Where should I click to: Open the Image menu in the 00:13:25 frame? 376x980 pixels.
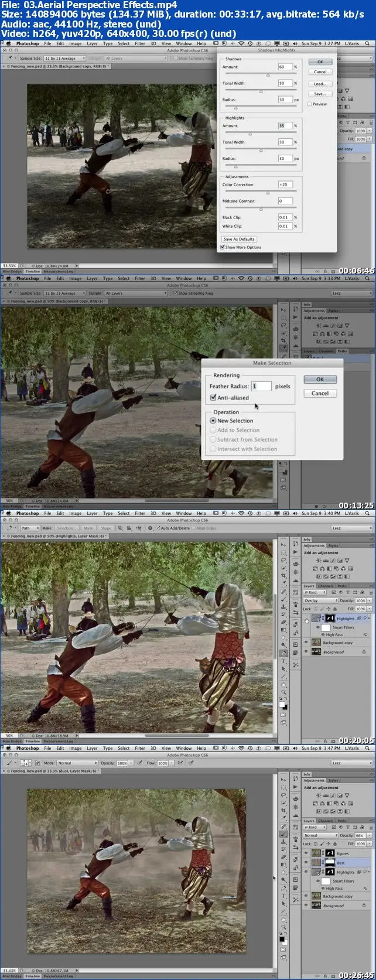click(x=76, y=278)
